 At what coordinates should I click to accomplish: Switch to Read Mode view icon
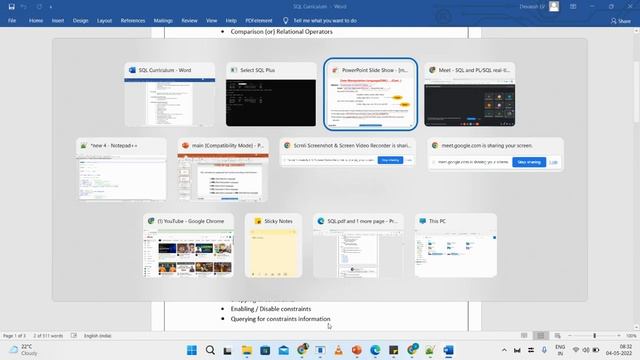[524, 336]
